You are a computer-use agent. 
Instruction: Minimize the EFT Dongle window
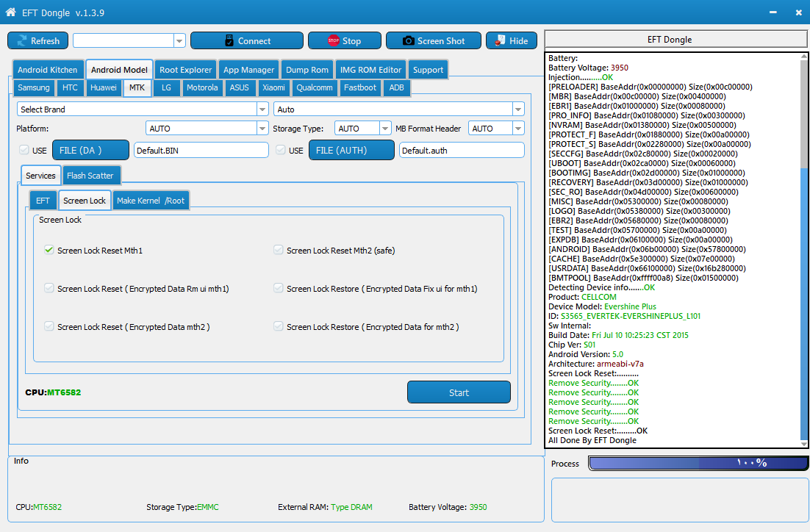773,12
